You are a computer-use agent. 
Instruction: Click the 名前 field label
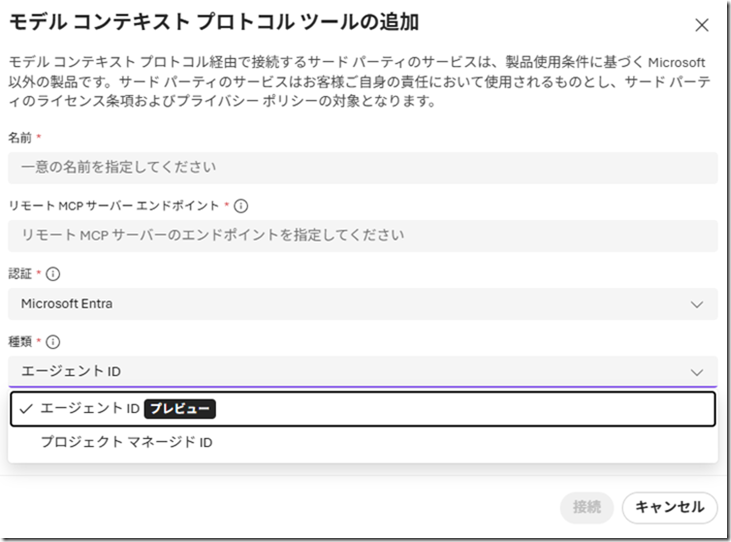20,137
